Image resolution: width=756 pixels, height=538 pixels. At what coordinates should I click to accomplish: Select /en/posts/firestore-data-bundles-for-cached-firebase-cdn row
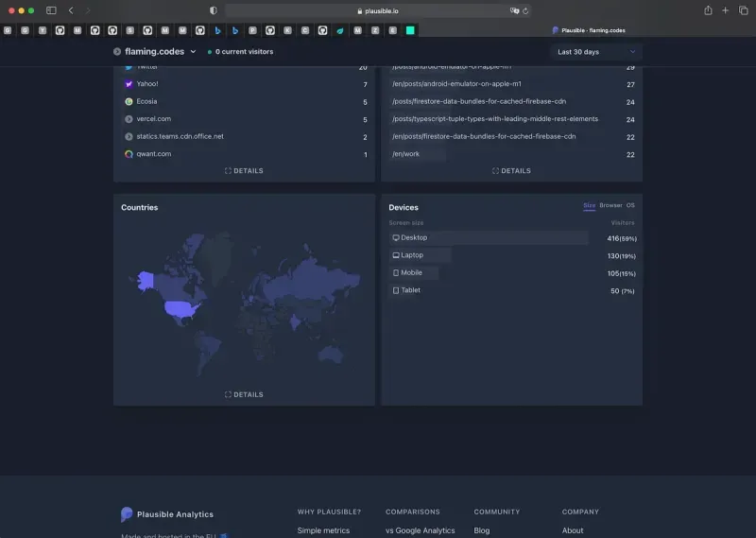click(512, 136)
